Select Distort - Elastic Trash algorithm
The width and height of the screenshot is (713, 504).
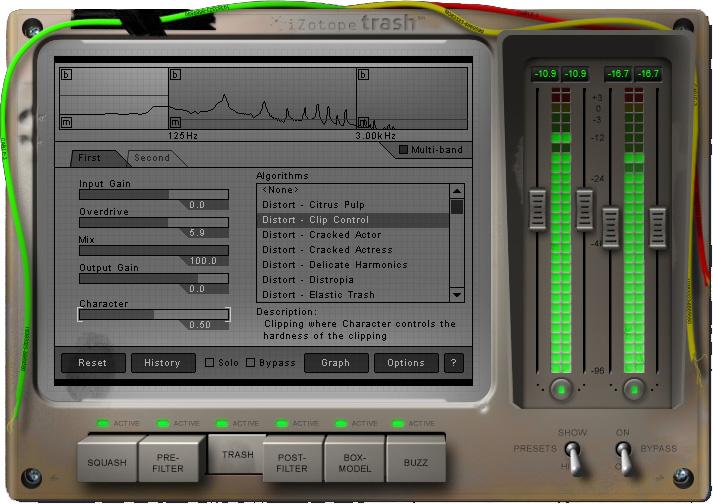(x=354, y=295)
